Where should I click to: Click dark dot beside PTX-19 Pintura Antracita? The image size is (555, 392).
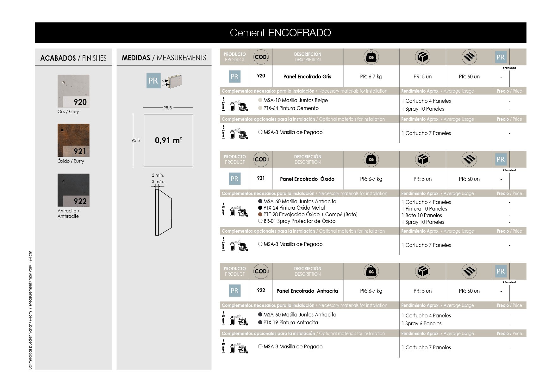click(260, 322)
